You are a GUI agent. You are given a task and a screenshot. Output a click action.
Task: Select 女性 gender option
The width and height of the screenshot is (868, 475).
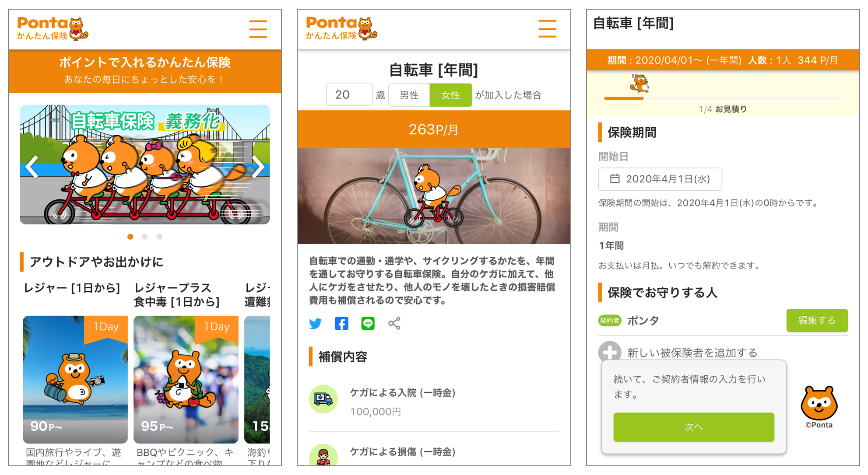pyautogui.click(x=451, y=95)
